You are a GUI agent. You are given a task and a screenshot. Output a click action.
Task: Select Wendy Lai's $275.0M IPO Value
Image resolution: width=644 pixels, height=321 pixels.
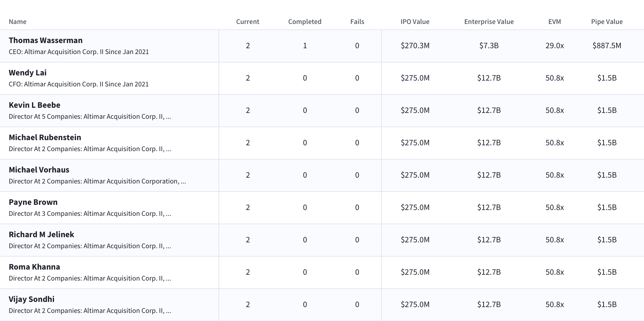click(415, 78)
